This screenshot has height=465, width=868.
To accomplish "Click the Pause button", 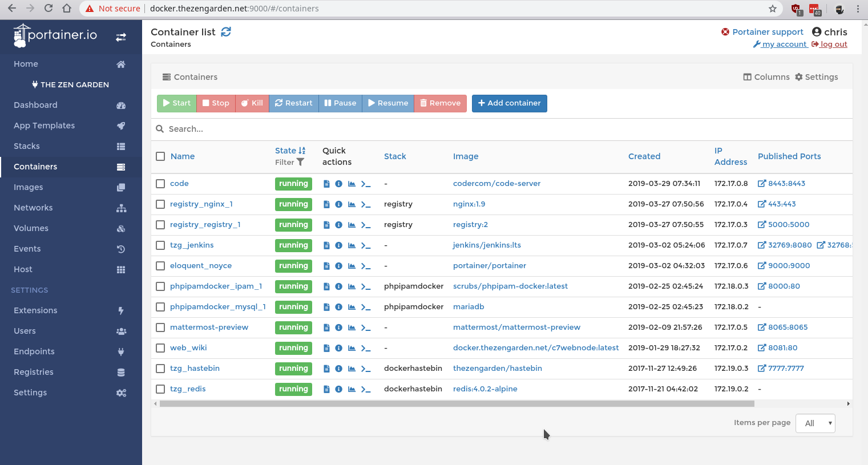I will coord(340,103).
